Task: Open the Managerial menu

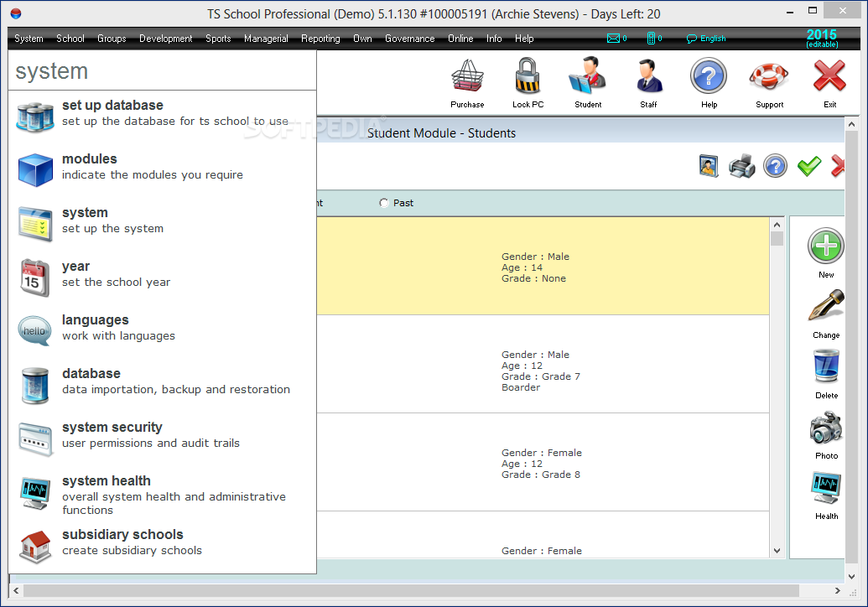Action: 266,39
